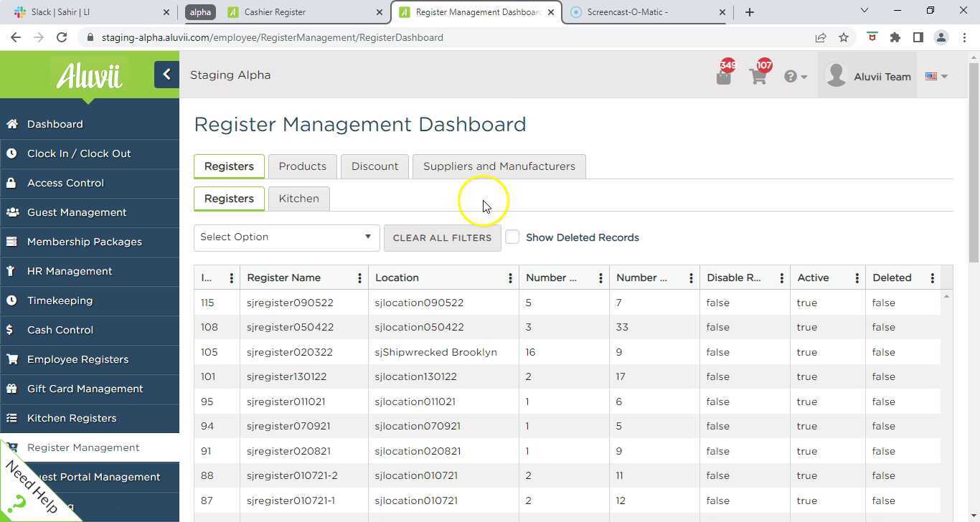Open the help question mark menu
This screenshot has height=522, width=980.
click(x=794, y=77)
